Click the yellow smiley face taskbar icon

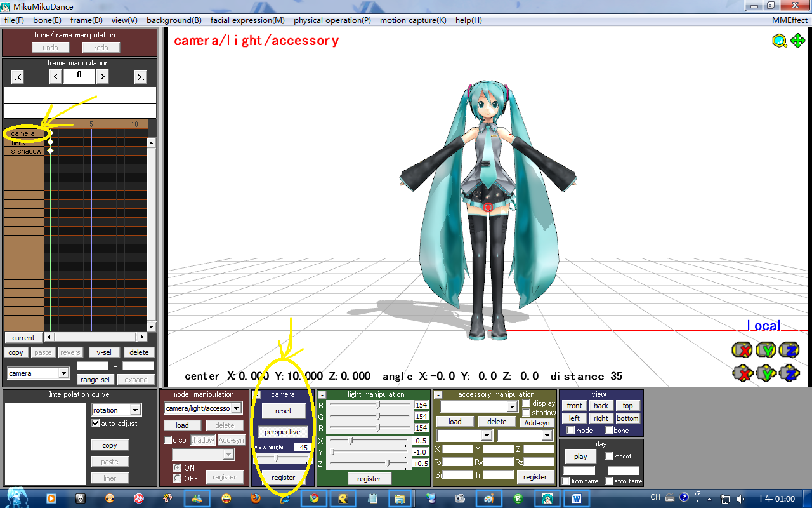226,498
